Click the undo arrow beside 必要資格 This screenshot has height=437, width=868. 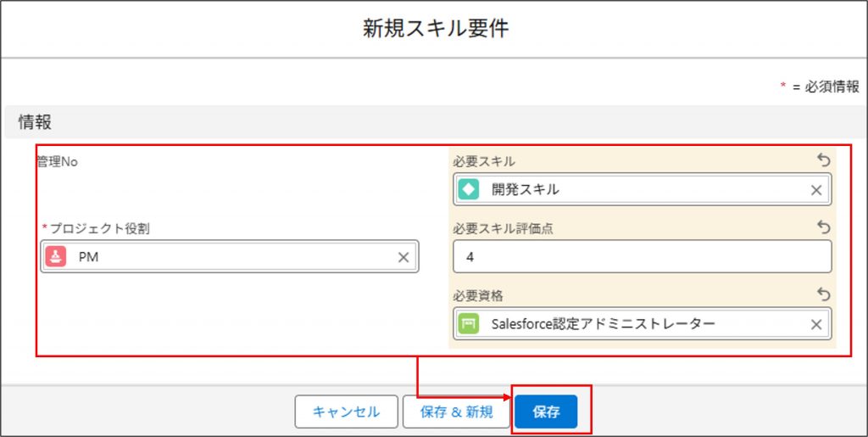pos(821,294)
